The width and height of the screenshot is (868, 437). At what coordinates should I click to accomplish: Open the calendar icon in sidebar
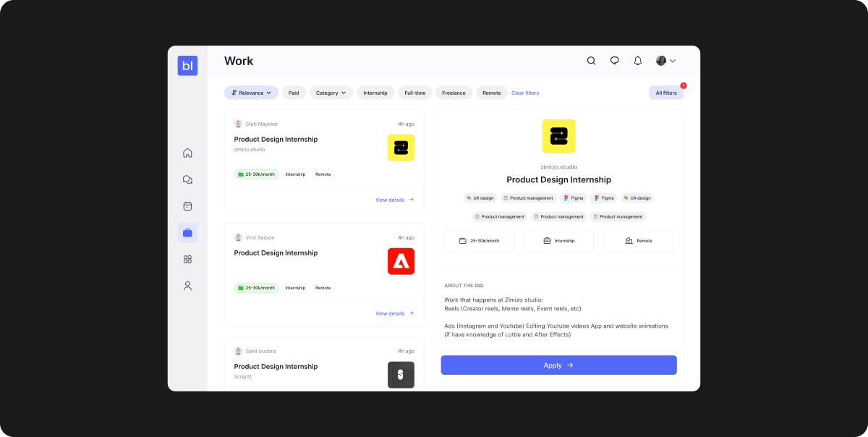(187, 206)
